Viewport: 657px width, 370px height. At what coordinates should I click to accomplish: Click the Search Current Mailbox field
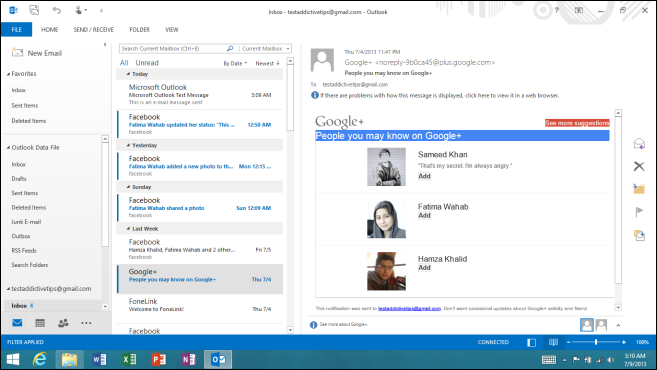172,49
